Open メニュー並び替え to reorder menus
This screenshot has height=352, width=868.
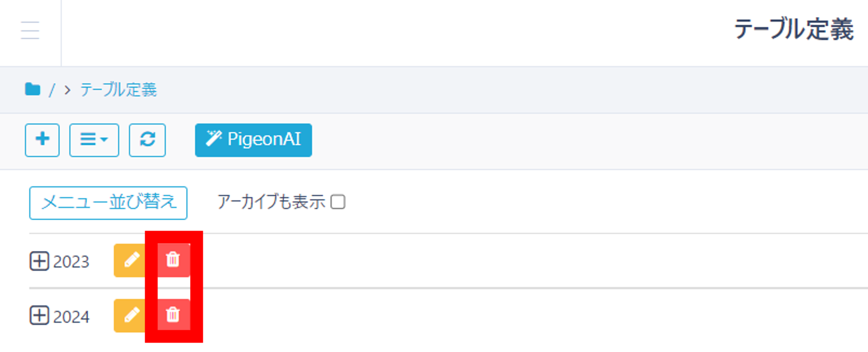click(x=108, y=202)
